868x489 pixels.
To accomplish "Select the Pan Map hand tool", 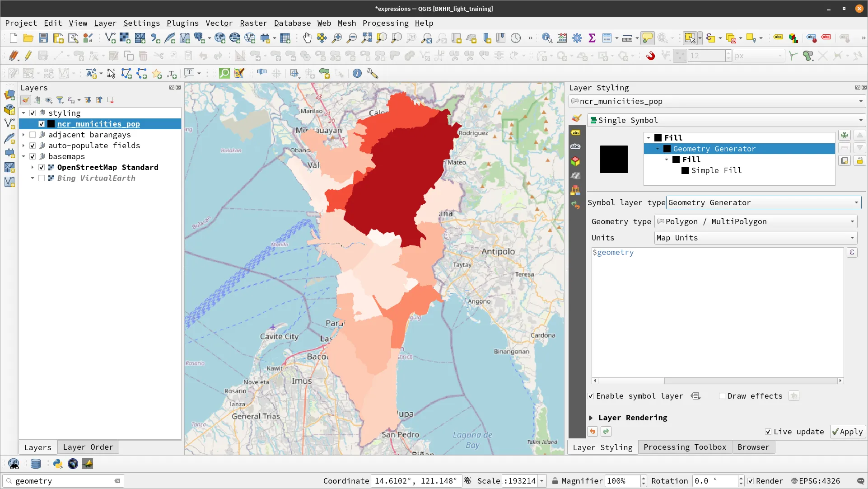I will pos(307,38).
